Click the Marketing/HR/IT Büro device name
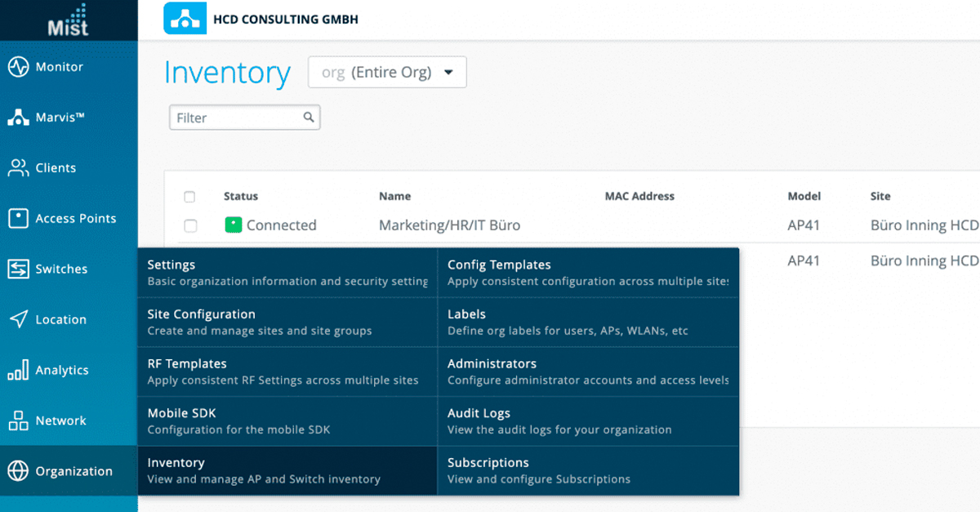This screenshot has height=512, width=980. 449,225
